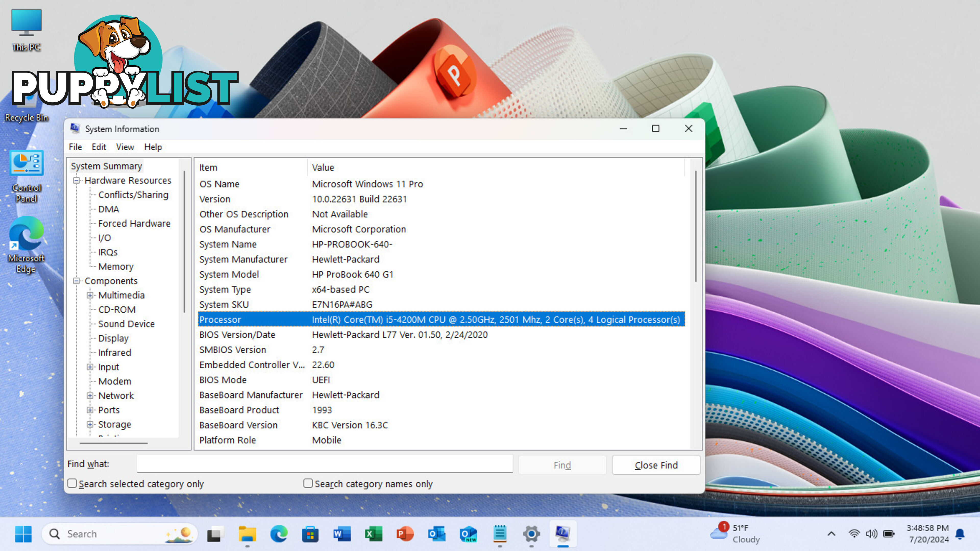
Task: Click the battery tray icon
Action: coord(889,534)
